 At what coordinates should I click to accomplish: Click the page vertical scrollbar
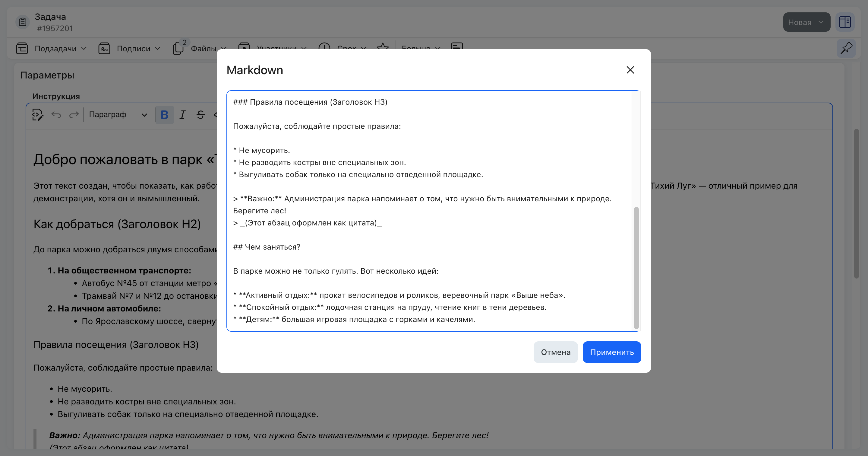pyautogui.click(x=856, y=204)
